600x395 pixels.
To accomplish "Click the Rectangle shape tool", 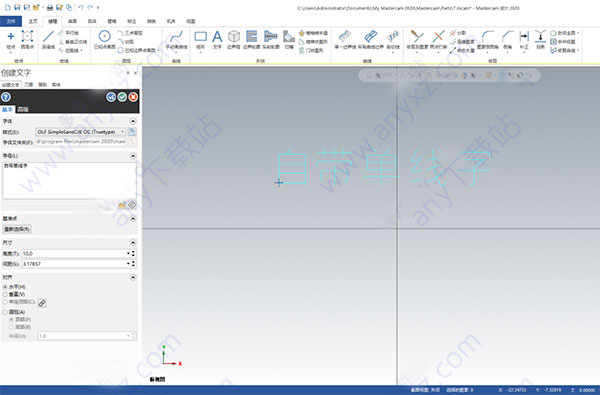I will pyautogui.click(x=201, y=40).
